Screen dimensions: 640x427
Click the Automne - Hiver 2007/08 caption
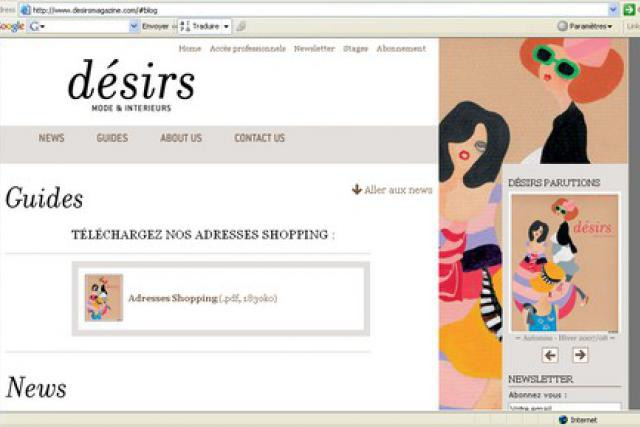(x=565, y=338)
